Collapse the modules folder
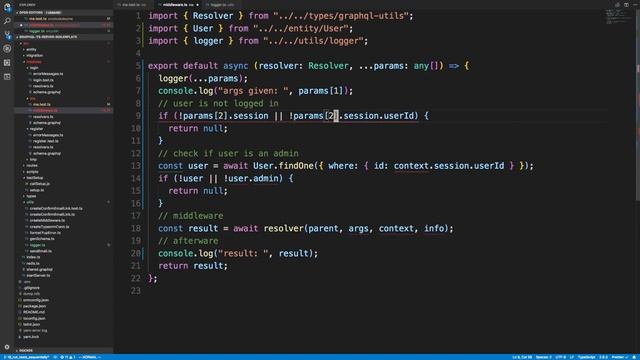Viewport: 640px width, 360px height. tap(34, 62)
